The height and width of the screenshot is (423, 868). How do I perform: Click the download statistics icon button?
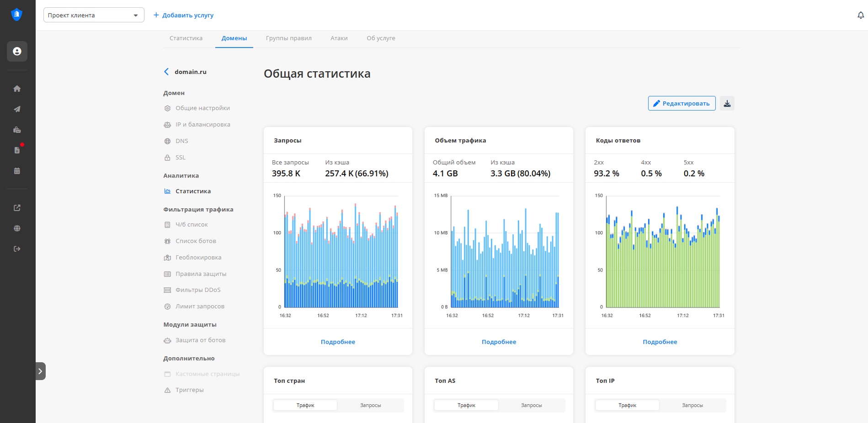[x=727, y=104]
